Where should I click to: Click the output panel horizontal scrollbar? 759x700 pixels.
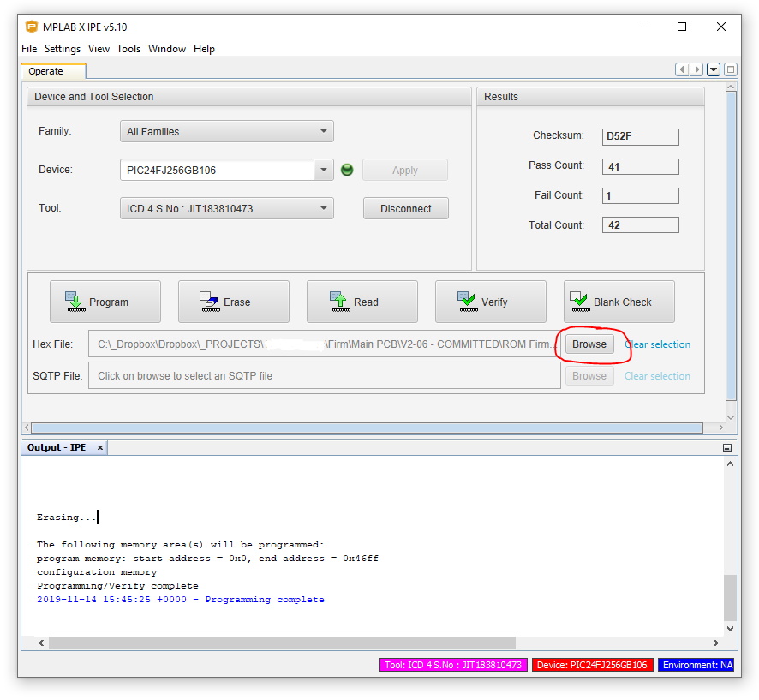tap(283, 643)
